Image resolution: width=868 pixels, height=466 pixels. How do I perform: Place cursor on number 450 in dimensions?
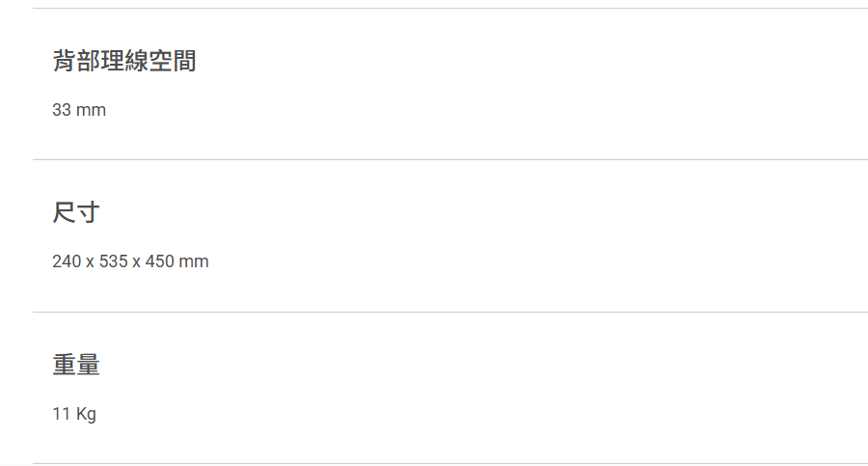(x=160, y=261)
